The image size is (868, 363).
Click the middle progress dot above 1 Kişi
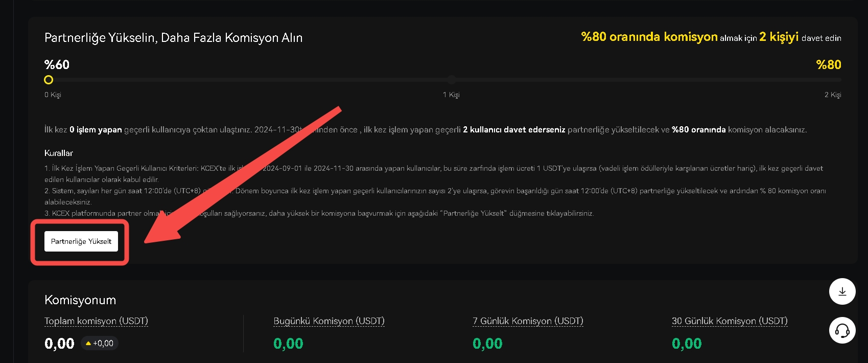pyautogui.click(x=451, y=80)
